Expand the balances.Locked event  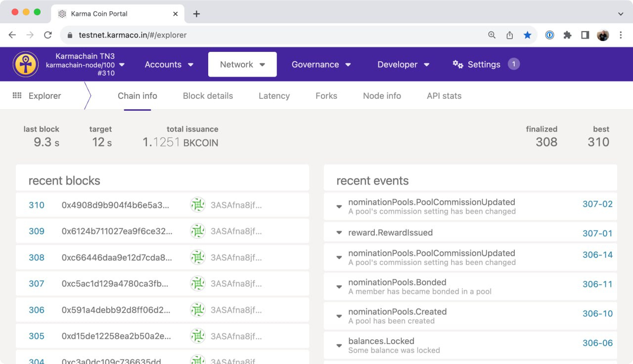(339, 346)
